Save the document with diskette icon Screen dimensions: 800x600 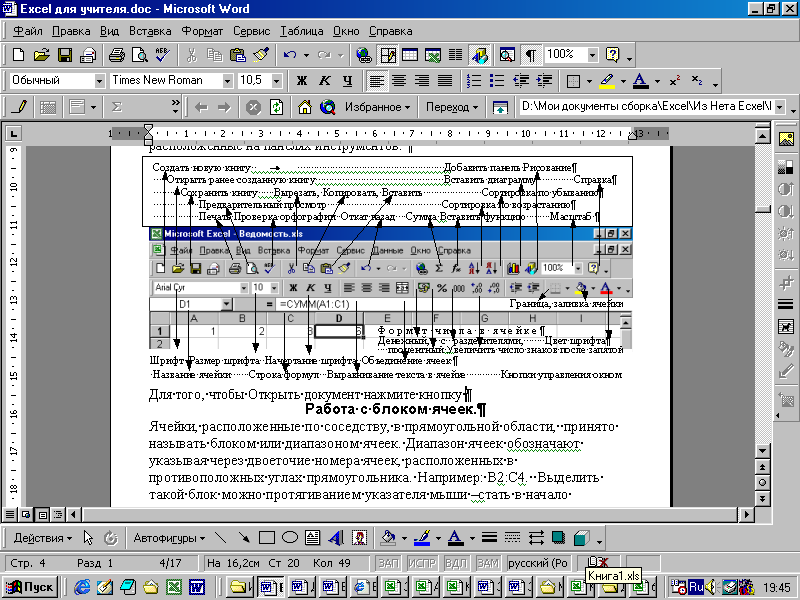pos(65,55)
